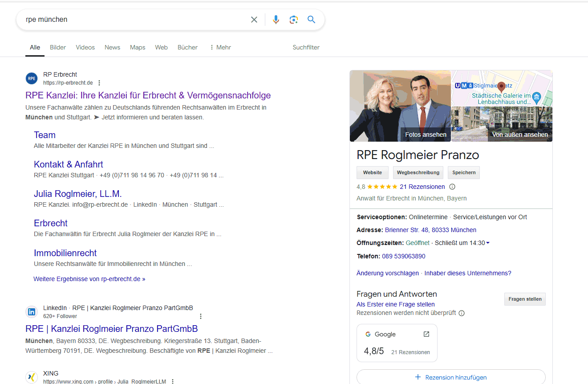Click Inhaber dieses Unternehmens? link
Image resolution: width=588 pixels, height=384 pixels.
pyautogui.click(x=468, y=273)
